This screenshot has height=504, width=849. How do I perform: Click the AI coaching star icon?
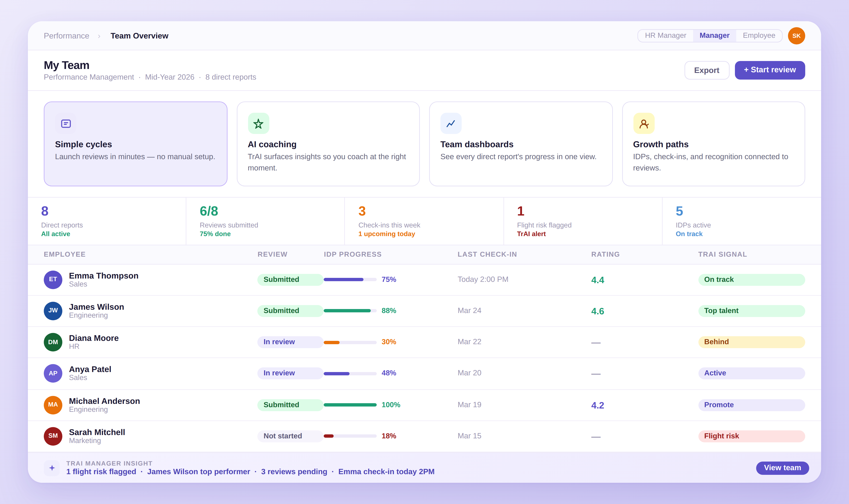258,124
